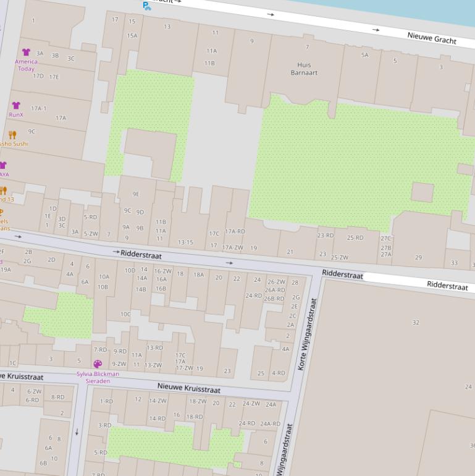Select house number 5A on Nieuwe Gracht
The height and width of the screenshot is (476, 475).
click(364, 55)
